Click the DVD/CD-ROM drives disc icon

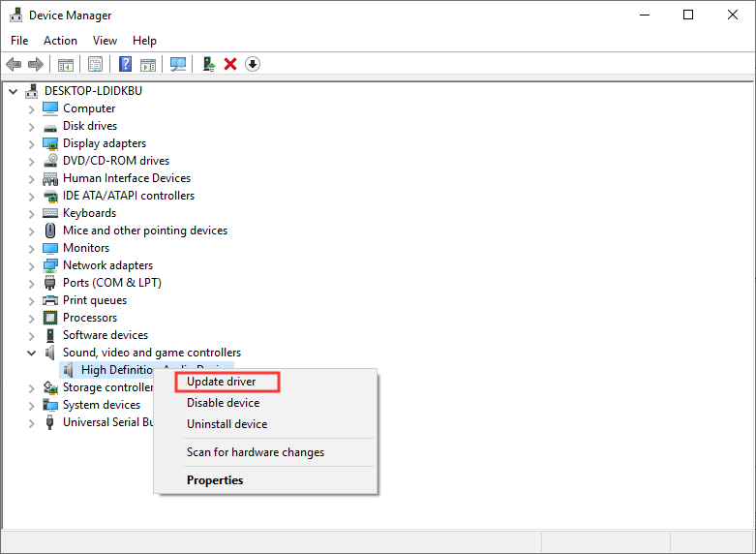point(50,161)
